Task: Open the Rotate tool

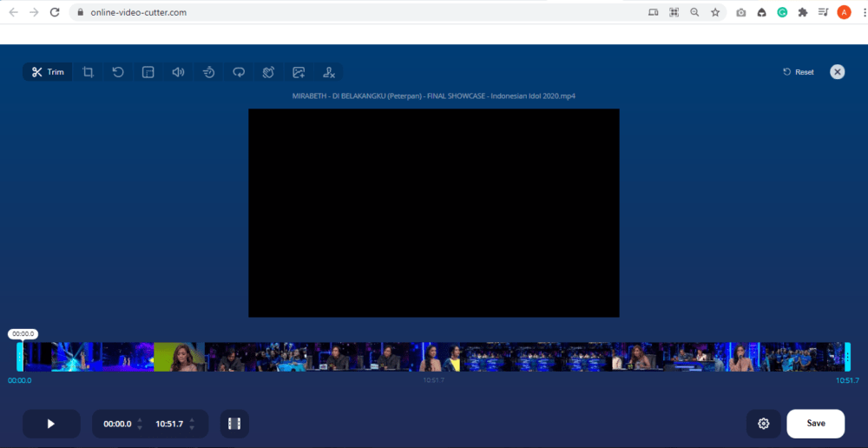Action: tap(118, 72)
